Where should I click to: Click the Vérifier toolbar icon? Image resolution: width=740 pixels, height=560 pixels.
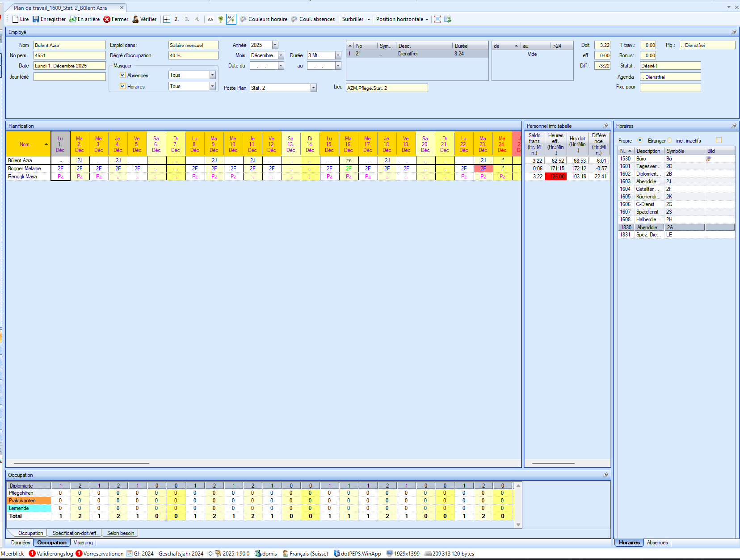click(x=135, y=19)
